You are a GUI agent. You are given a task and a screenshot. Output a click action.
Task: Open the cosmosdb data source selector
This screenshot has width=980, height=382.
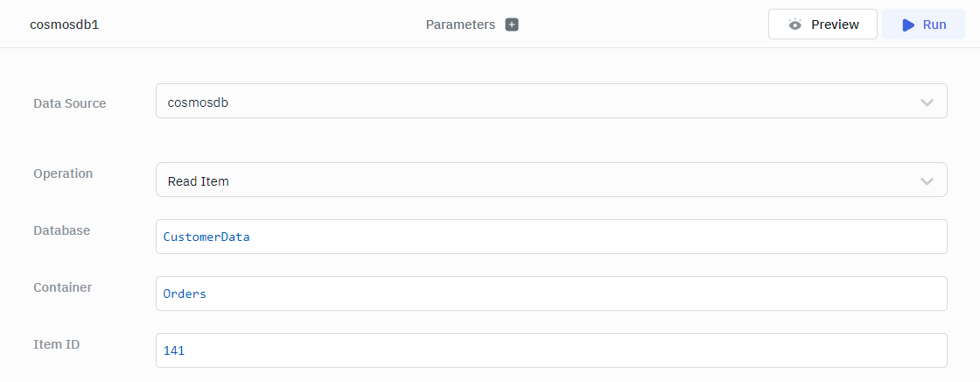[x=549, y=102]
